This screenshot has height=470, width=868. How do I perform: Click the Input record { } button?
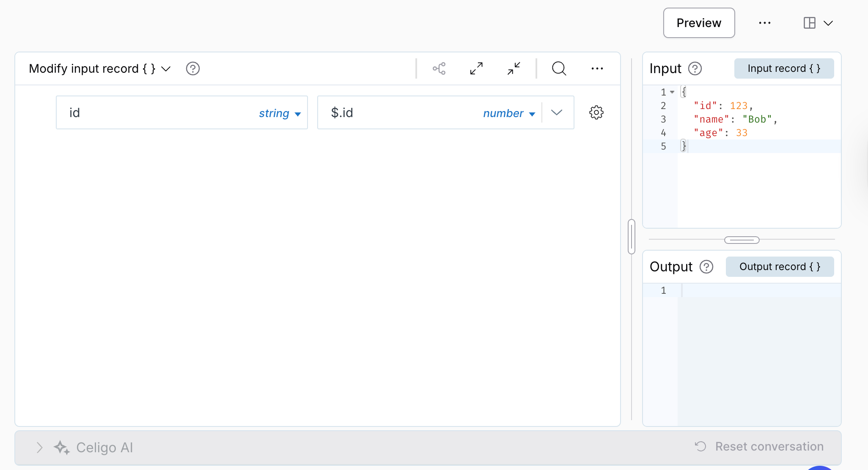pos(784,68)
